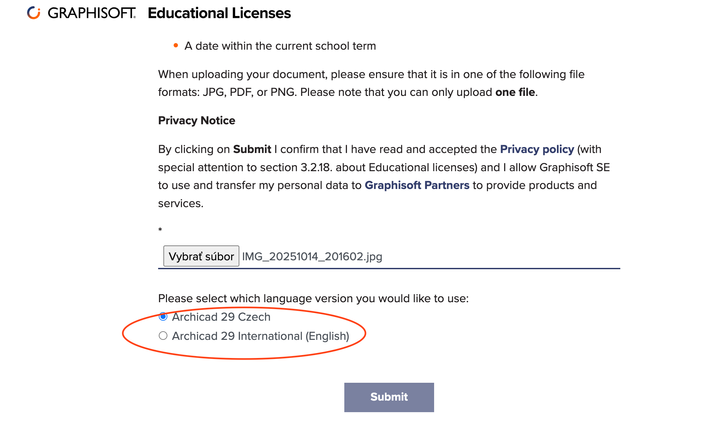719x444 pixels.
Task: Click "A date within the current school term" text
Action: [280, 46]
